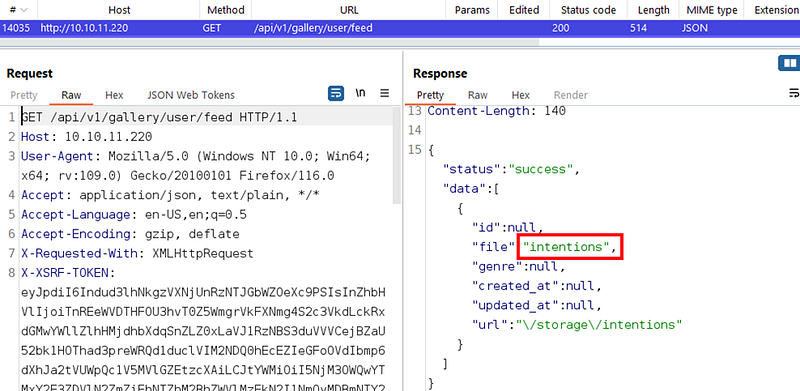Sort by the # column dropdown arrow
The width and height of the screenshot is (800, 391).
[x=23, y=10]
